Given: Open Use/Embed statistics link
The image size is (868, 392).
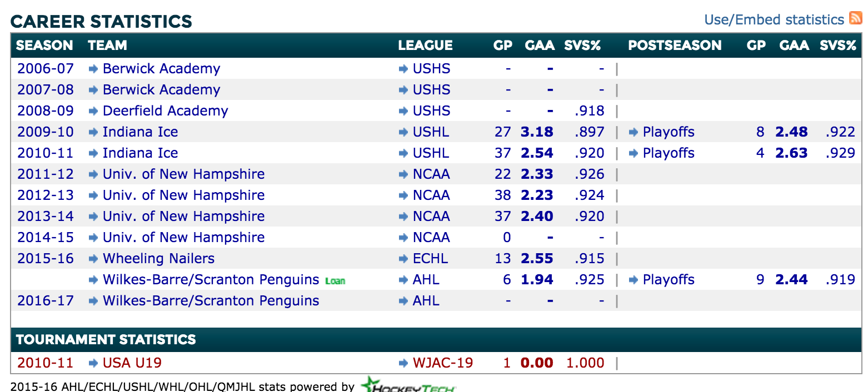Looking at the screenshot, I should point(774,19).
